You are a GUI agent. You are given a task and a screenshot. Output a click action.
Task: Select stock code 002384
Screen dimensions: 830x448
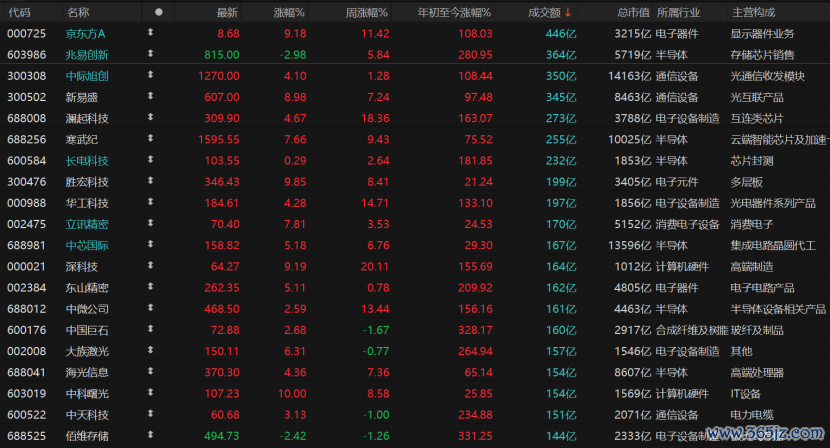pyautogui.click(x=26, y=288)
